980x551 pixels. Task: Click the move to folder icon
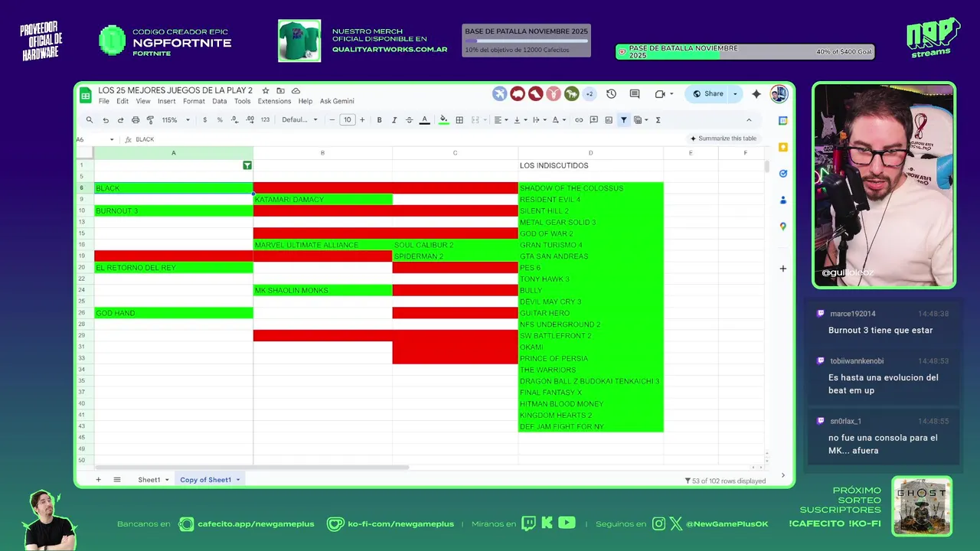pos(280,90)
